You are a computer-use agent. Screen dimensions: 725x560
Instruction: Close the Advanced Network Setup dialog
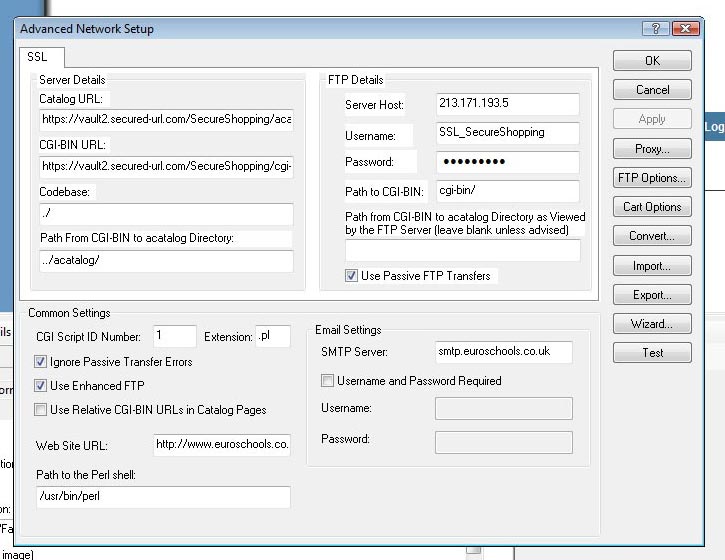pyautogui.click(x=685, y=29)
